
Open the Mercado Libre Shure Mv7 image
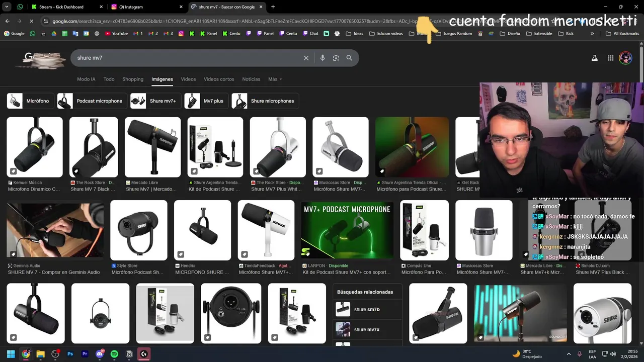152,147
